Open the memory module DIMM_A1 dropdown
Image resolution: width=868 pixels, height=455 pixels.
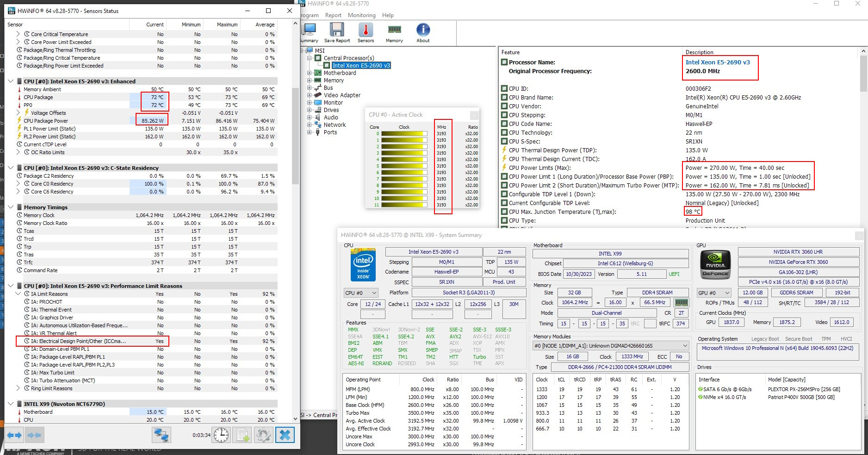(611, 346)
